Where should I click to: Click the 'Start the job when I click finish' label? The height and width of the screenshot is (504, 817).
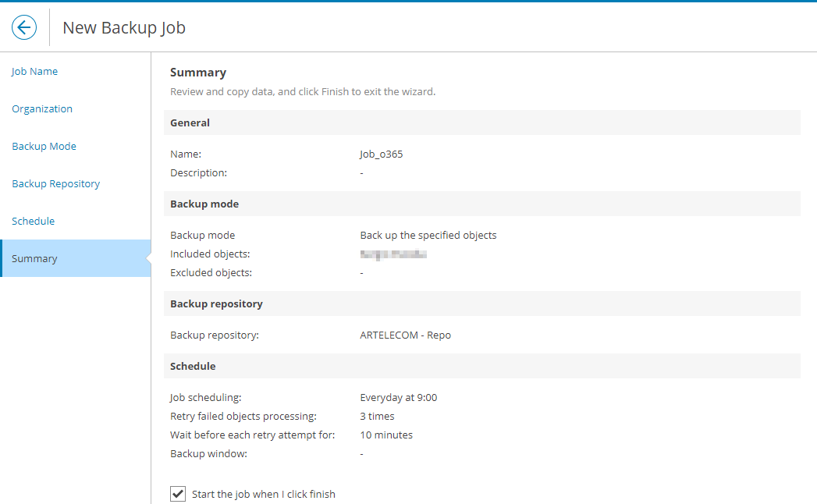point(263,495)
